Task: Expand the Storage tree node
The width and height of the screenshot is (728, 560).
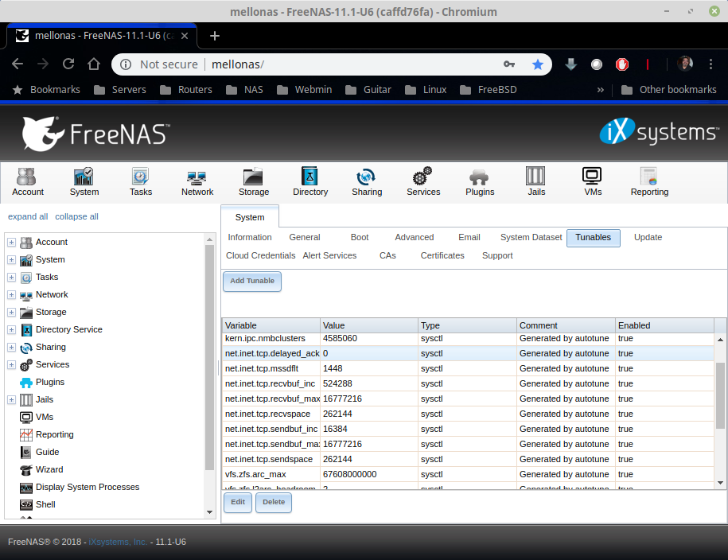Action: point(12,312)
